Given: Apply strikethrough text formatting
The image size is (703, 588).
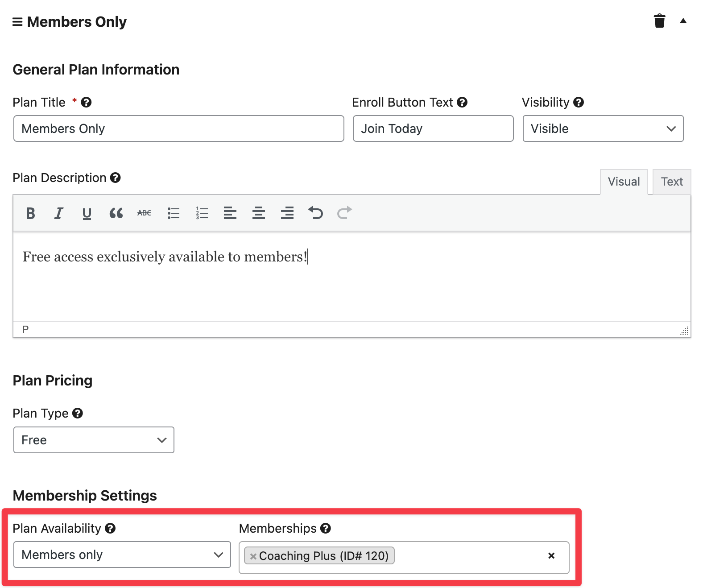Looking at the screenshot, I should pos(144,213).
